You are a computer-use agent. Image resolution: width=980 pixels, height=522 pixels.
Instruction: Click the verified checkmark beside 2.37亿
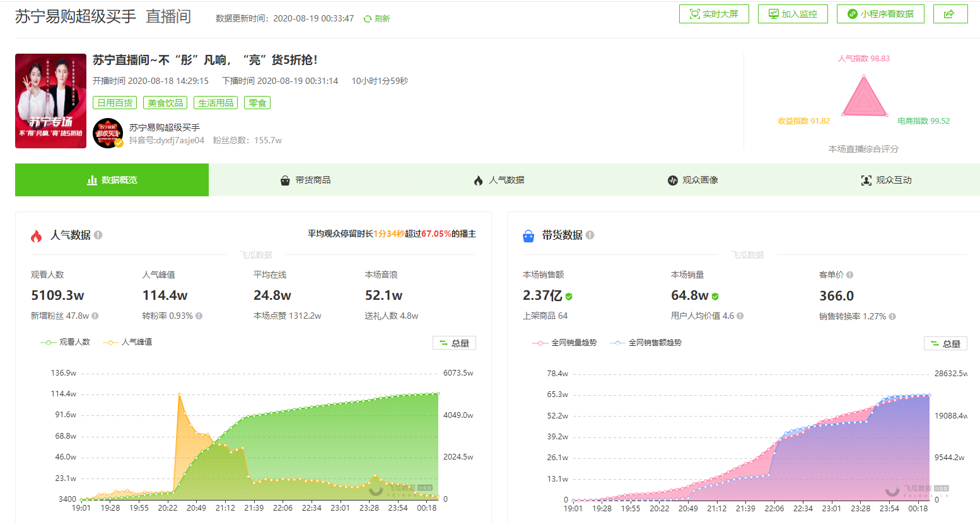(569, 296)
